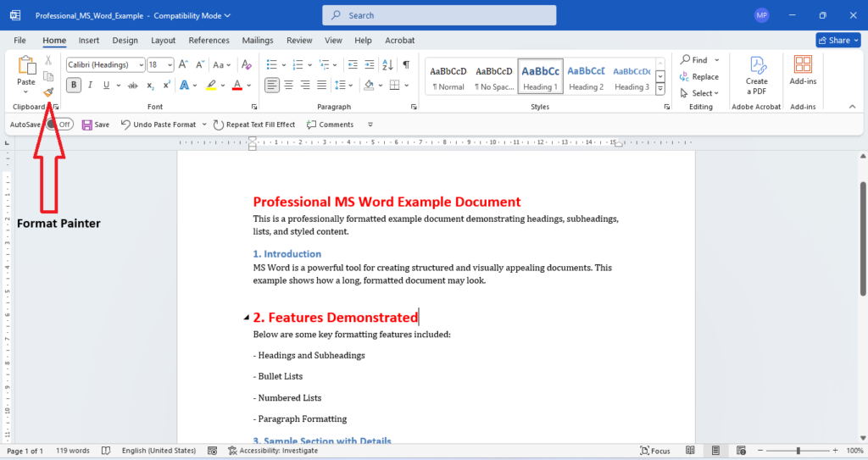The height and width of the screenshot is (460, 868).
Task: Switch to Web Layout view icon
Action: pyautogui.click(x=741, y=451)
